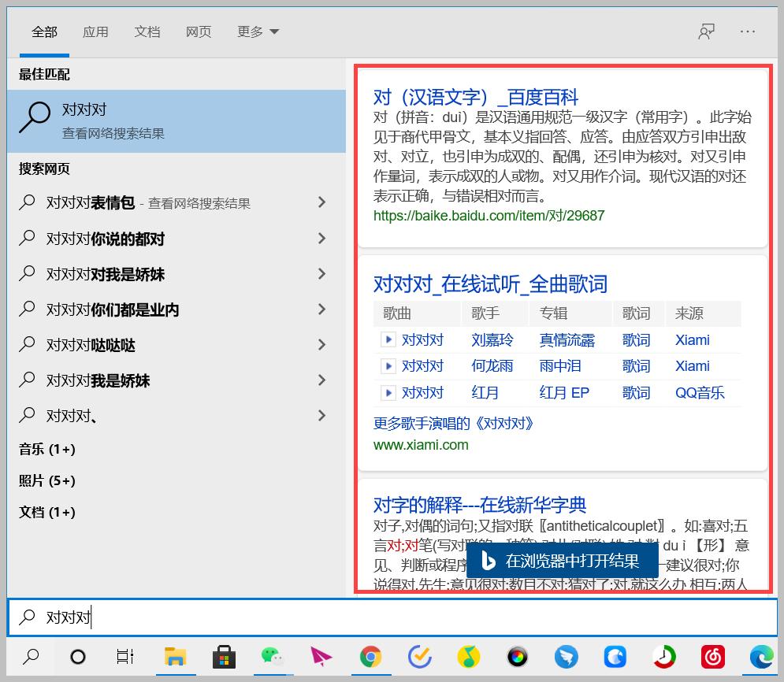Open the Microsoft Store icon

(x=223, y=657)
